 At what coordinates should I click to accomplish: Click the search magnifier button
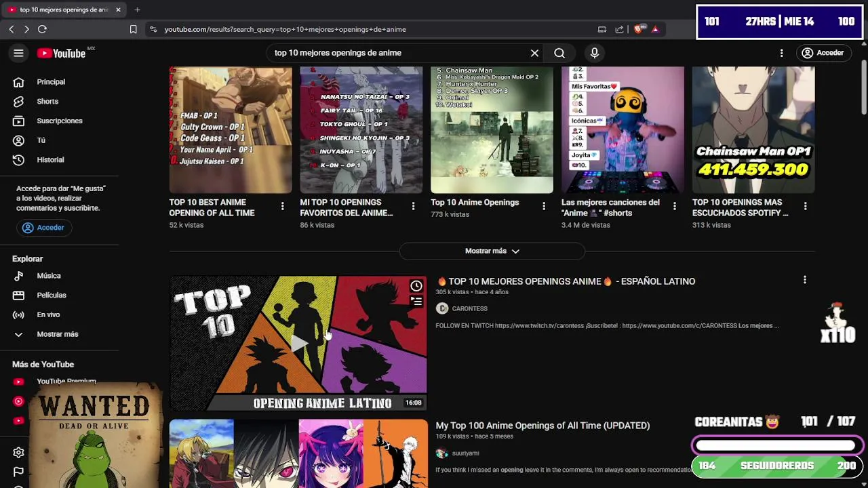[x=559, y=53]
